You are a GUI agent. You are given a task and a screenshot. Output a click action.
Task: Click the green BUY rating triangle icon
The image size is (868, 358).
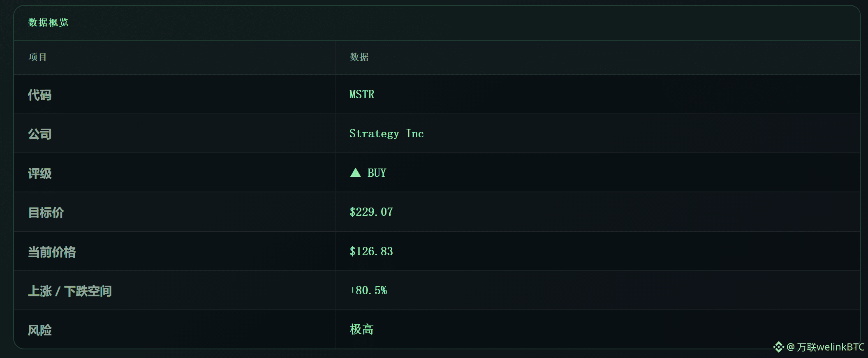point(355,173)
